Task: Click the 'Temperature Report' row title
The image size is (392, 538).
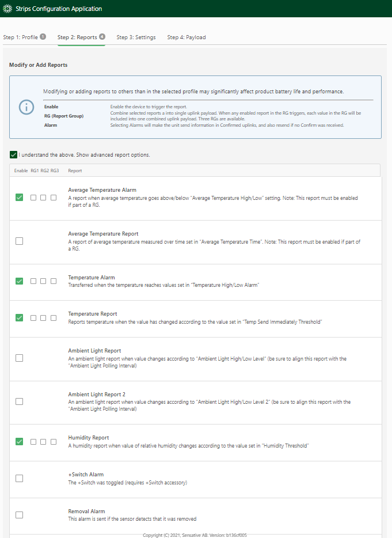Action: tap(93, 314)
